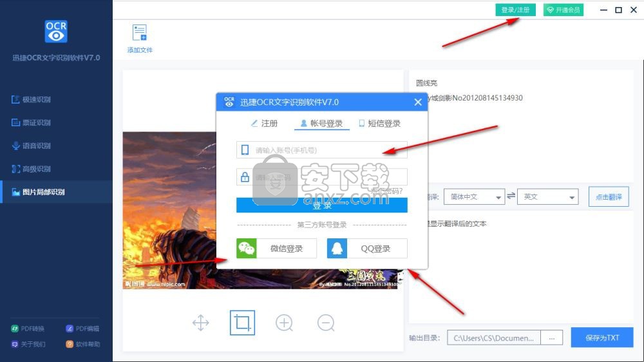Image resolution: width=644 pixels, height=362 pixels.
Task: Select the crop selection tool icon
Action: click(242, 323)
